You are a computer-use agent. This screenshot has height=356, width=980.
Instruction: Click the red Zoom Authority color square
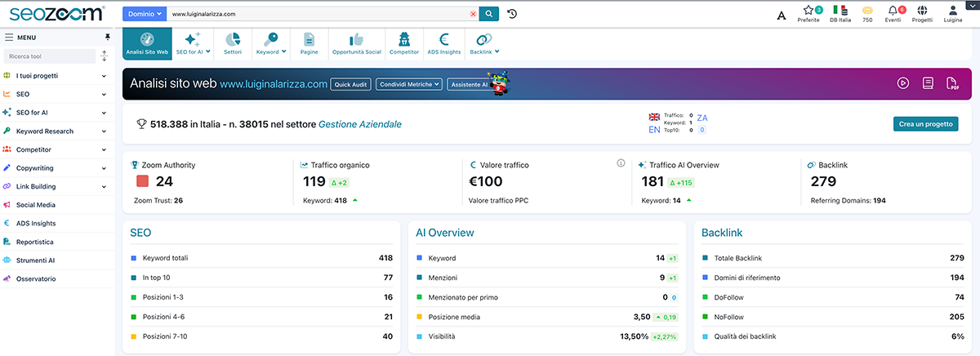click(x=142, y=182)
